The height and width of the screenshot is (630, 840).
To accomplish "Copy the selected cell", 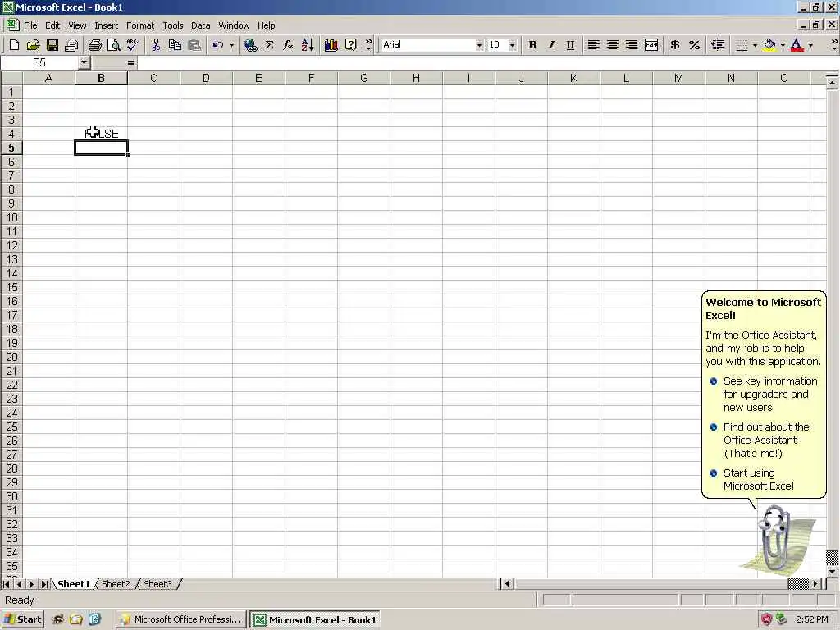I will pos(175,45).
